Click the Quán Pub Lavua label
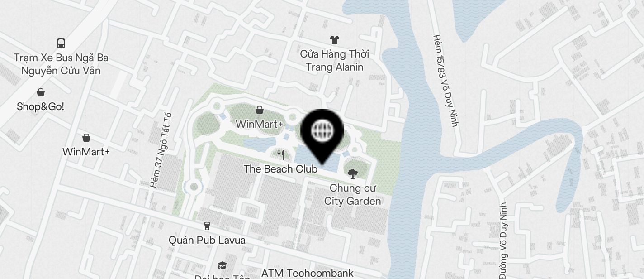This screenshot has height=279, width=644. coord(207,240)
